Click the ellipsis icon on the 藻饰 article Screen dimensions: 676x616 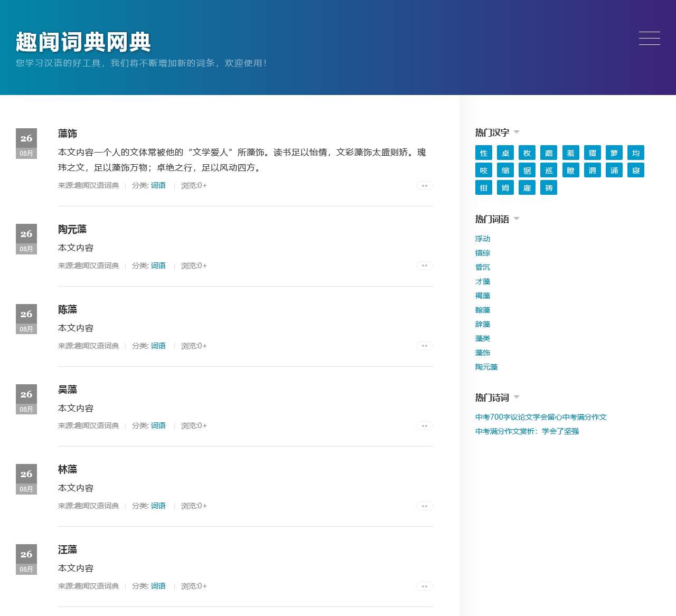click(x=424, y=186)
